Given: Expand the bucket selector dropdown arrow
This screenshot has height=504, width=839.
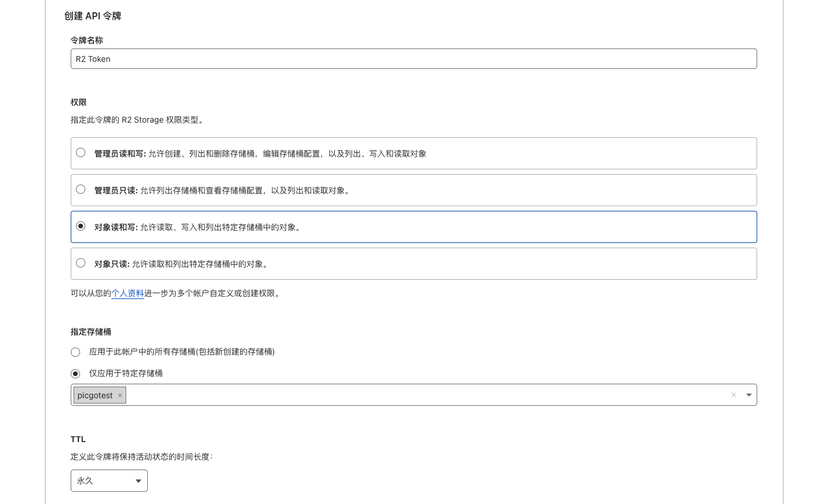Looking at the screenshot, I should click(x=748, y=395).
